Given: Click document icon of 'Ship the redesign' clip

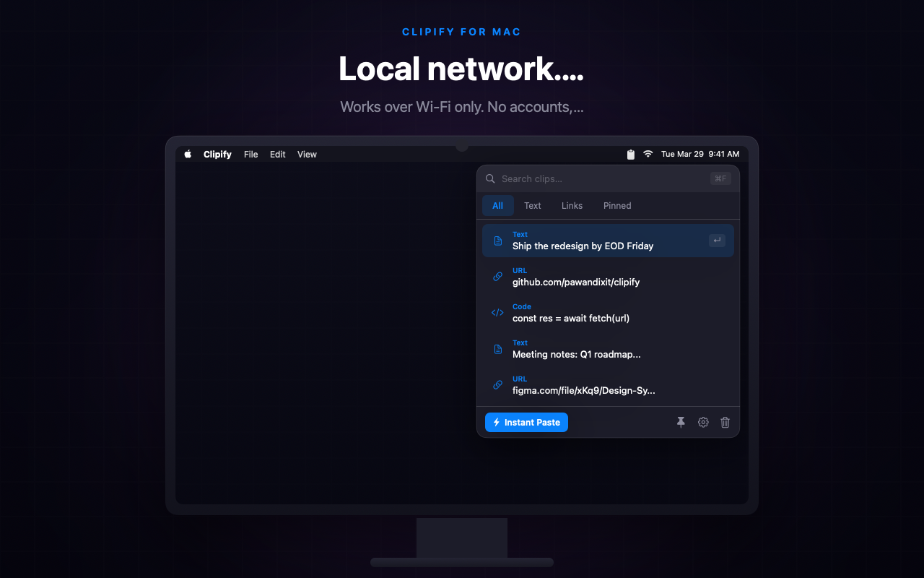Looking at the screenshot, I should click(497, 241).
